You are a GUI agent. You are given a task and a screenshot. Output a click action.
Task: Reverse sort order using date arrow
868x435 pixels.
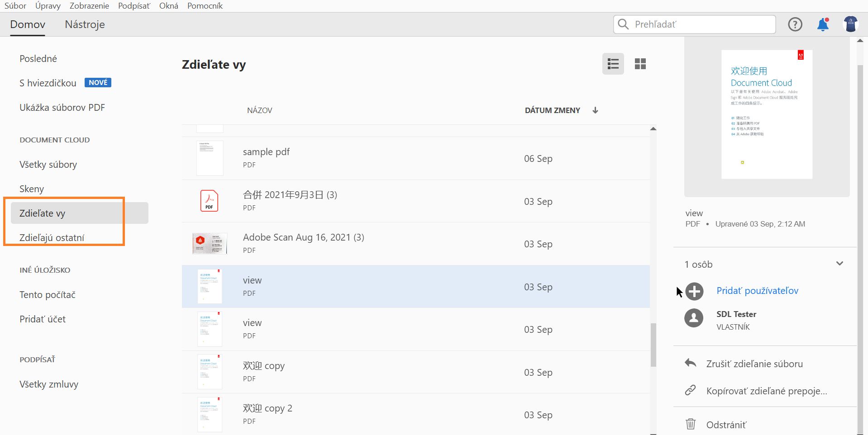(595, 110)
